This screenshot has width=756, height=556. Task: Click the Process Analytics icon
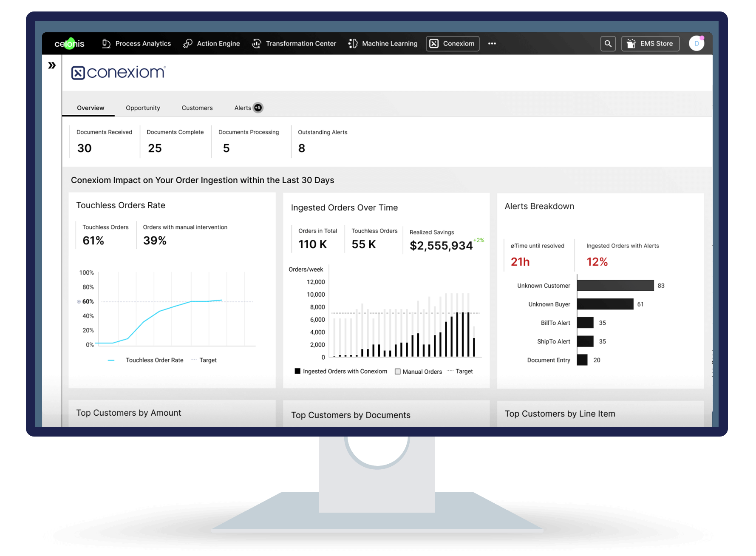tap(106, 43)
